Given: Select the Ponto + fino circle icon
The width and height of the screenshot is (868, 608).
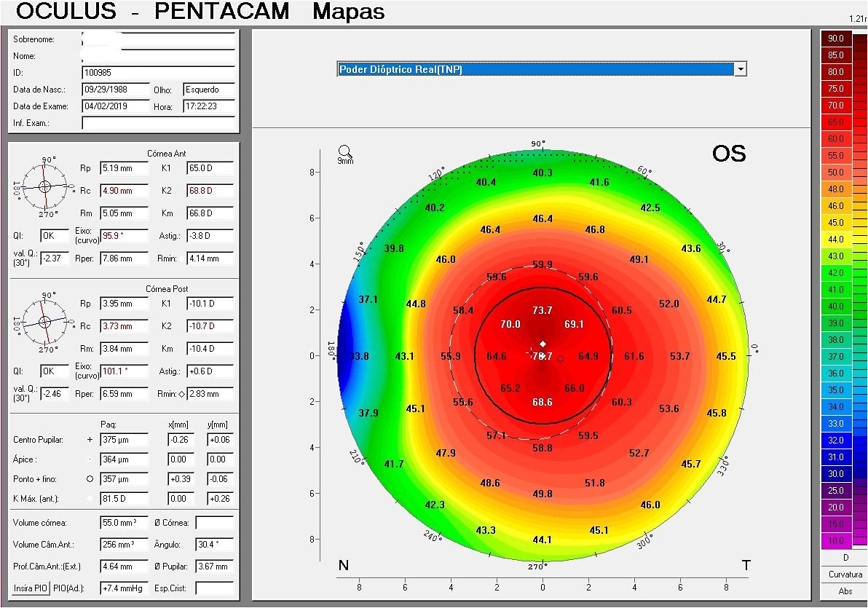Looking at the screenshot, I should [90, 479].
